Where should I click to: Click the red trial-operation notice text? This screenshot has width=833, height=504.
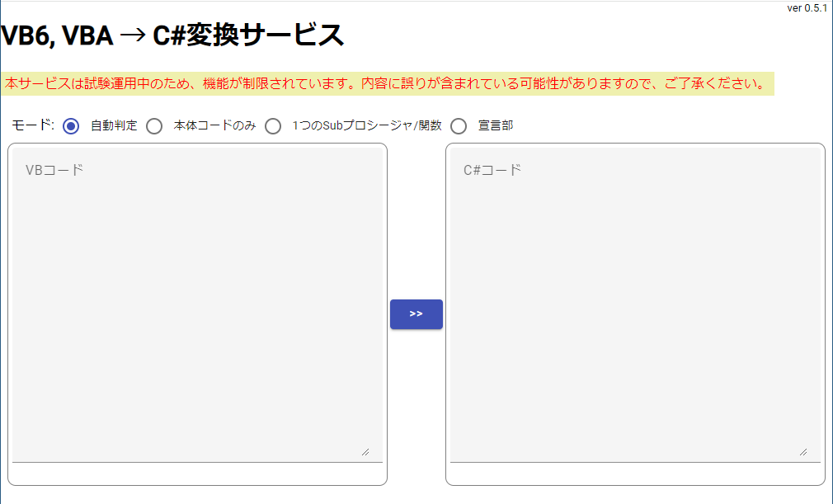(385, 84)
